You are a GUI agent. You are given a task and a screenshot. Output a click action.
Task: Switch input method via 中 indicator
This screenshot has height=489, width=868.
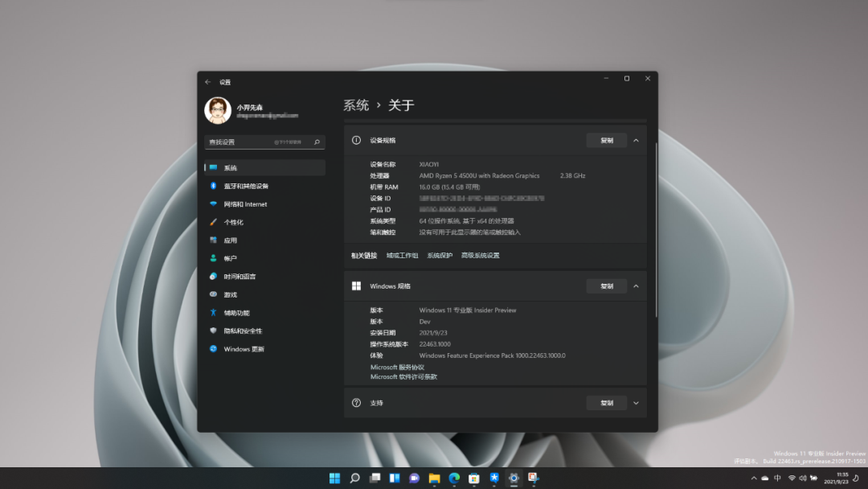778,478
